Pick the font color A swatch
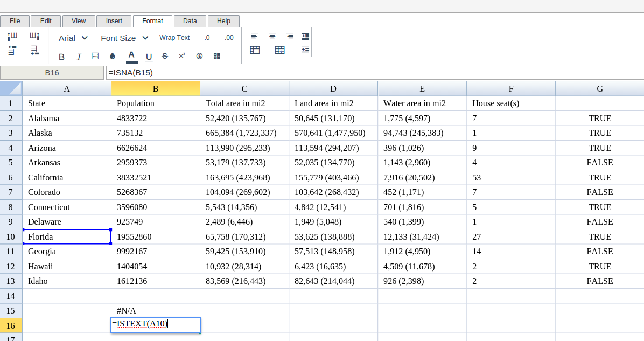The height and width of the screenshot is (341, 644). pos(131,56)
